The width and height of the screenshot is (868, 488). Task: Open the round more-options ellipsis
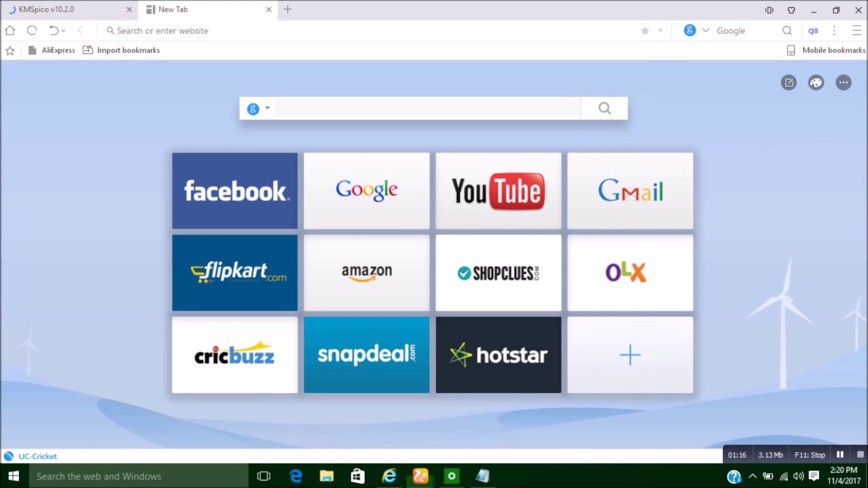pyautogui.click(x=844, y=83)
